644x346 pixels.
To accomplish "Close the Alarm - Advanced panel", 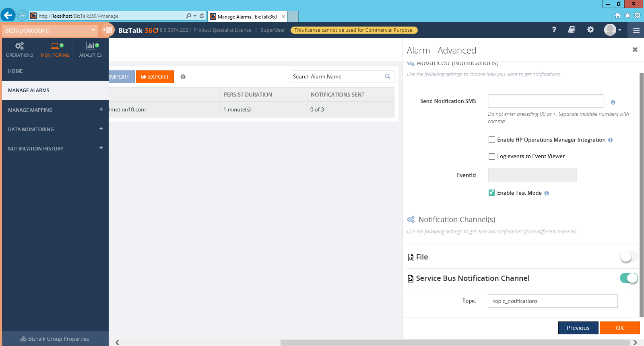I will click(635, 49).
